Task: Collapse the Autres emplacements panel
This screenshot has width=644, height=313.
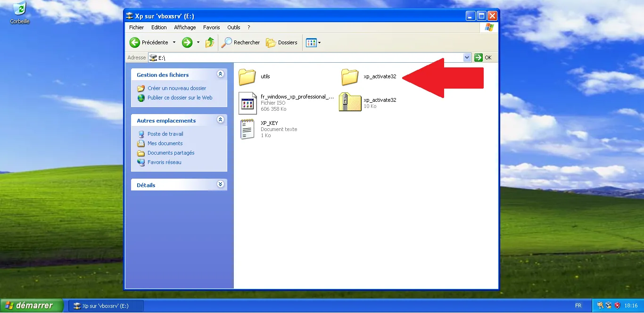Action: coord(220,120)
